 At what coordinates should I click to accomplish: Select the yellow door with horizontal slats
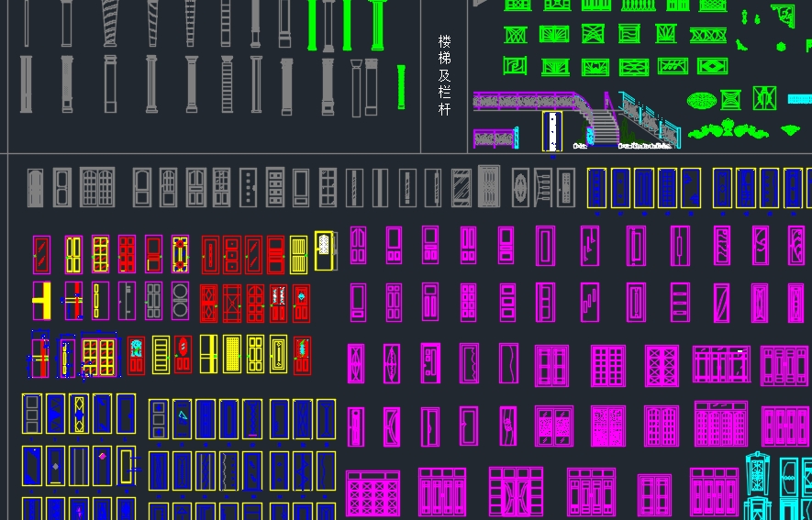pyautogui.click(x=161, y=355)
